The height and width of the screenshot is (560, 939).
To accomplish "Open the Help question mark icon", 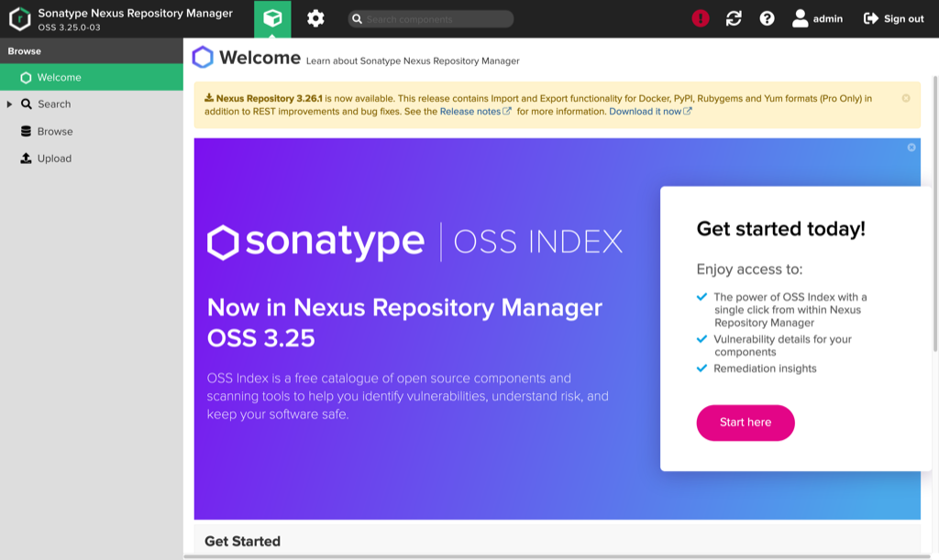I will click(x=767, y=18).
